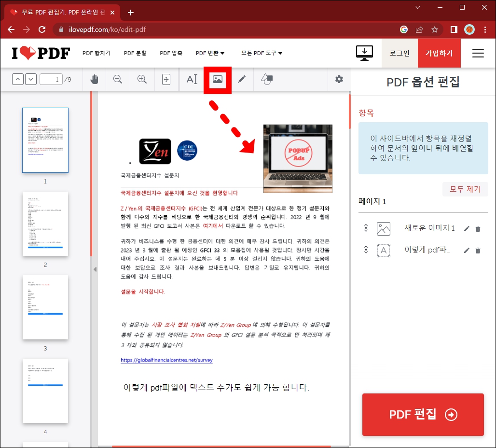This screenshot has height=448, width=496.
Task: Zoom in on the PDF page
Action: [x=142, y=79]
